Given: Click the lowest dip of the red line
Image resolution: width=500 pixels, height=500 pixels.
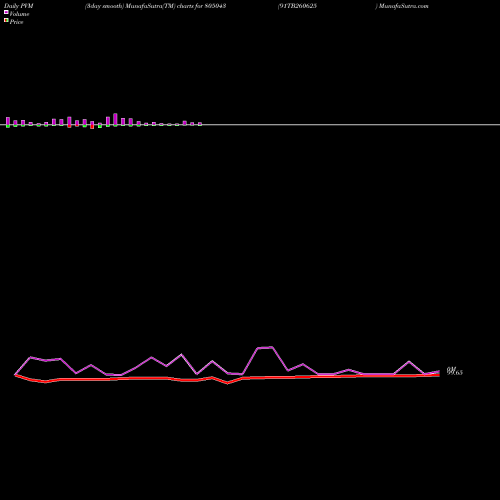Looking at the screenshot, I should click(228, 383).
